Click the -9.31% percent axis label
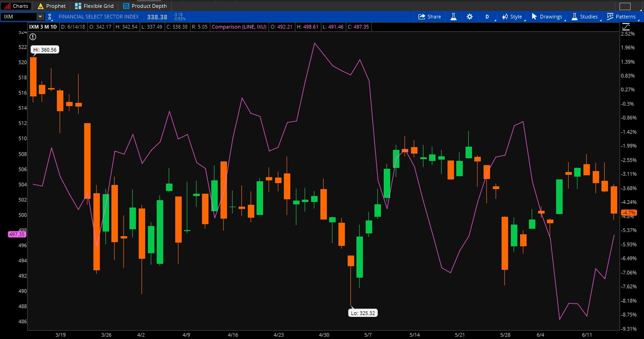 (628, 329)
